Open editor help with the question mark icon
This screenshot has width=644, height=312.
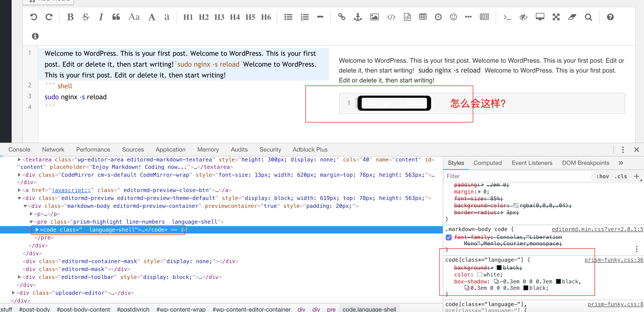[x=610, y=17]
